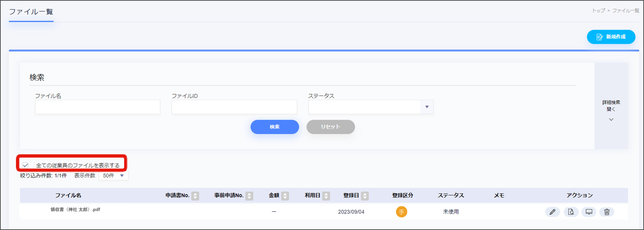Change 表示件数 from 50件
Image resolution: width=644 pixels, height=230 pixels.
click(113, 176)
